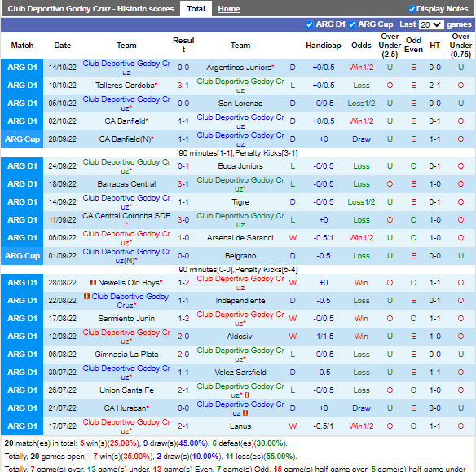The height and width of the screenshot is (472, 476).
Task: Open Aldosivi team link
Action: 240,337
